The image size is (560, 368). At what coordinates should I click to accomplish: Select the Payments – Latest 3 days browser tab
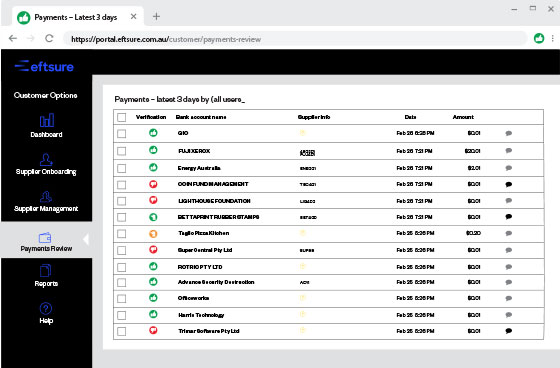(x=79, y=17)
